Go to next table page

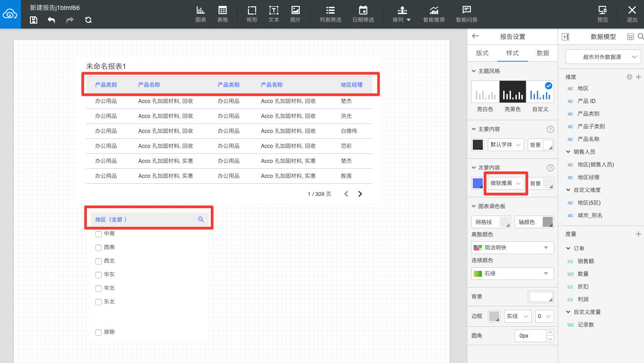tap(360, 194)
